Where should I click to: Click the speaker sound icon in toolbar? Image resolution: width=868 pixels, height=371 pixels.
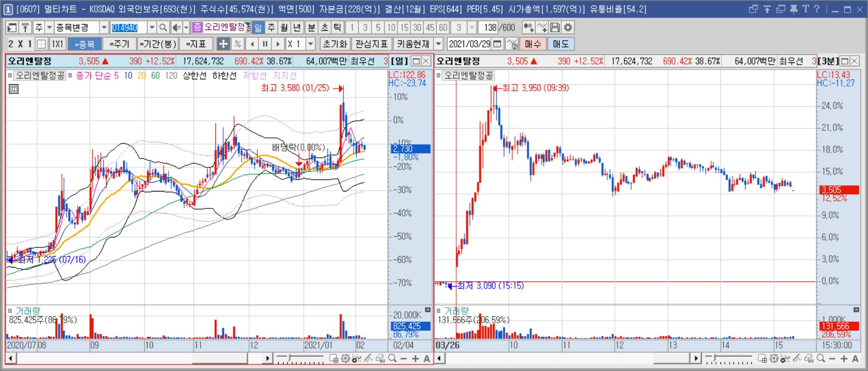point(177,27)
